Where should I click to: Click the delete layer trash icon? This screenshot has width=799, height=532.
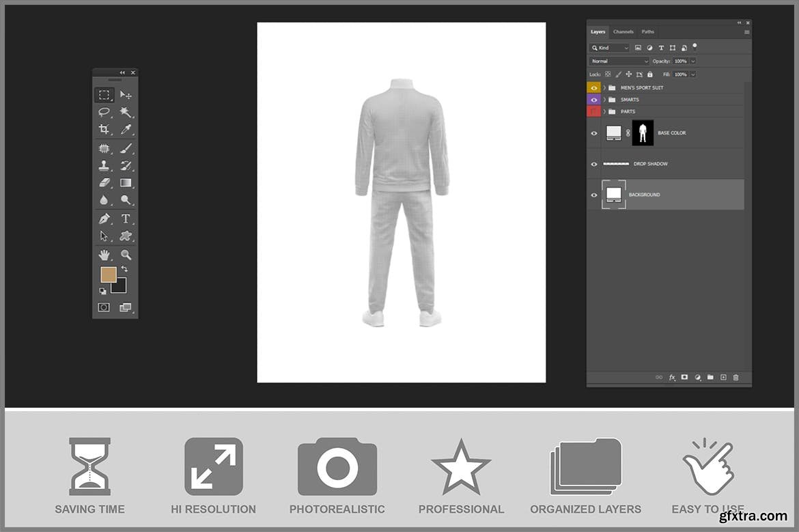point(735,377)
